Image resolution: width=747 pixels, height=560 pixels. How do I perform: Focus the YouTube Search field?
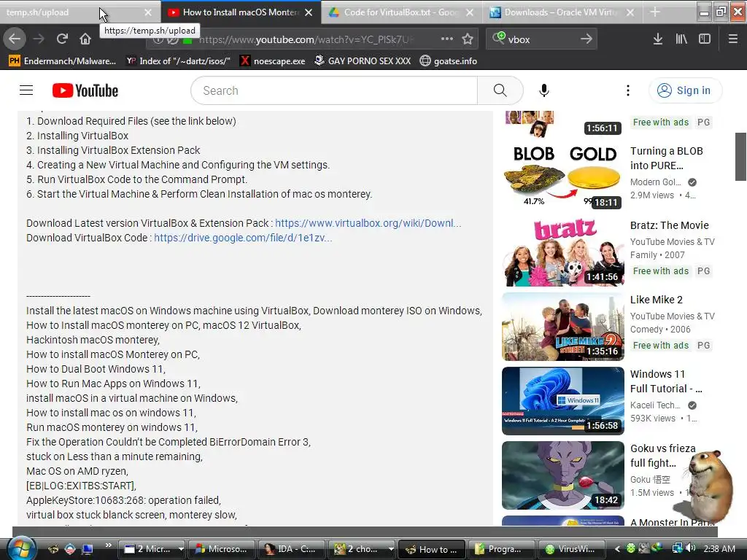(334, 90)
